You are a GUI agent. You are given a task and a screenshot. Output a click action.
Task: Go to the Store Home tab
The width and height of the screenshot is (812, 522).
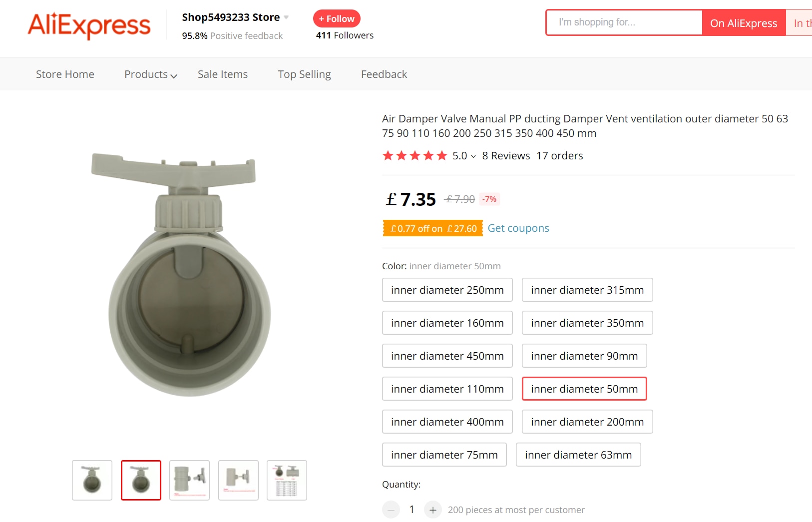click(65, 74)
